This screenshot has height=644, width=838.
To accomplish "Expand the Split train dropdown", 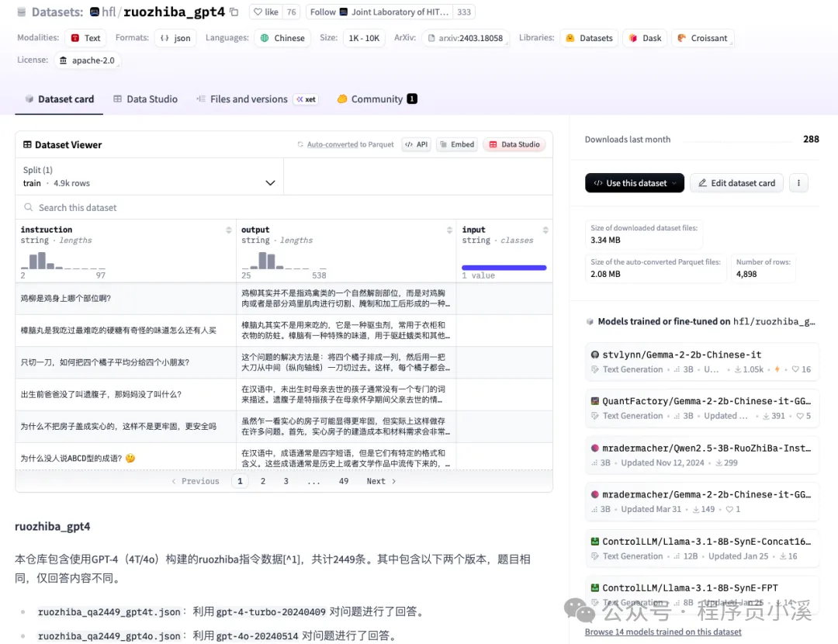I will [x=150, y=176].
